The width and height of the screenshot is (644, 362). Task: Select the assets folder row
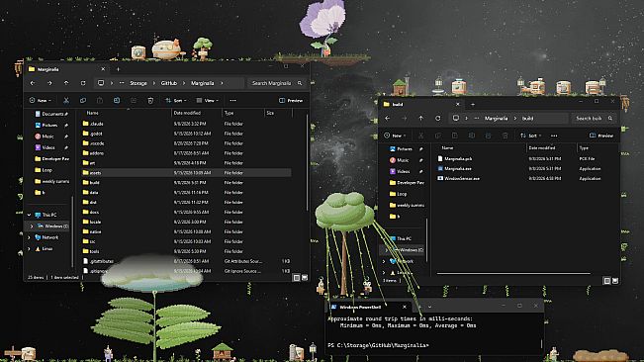pos(186,173)
